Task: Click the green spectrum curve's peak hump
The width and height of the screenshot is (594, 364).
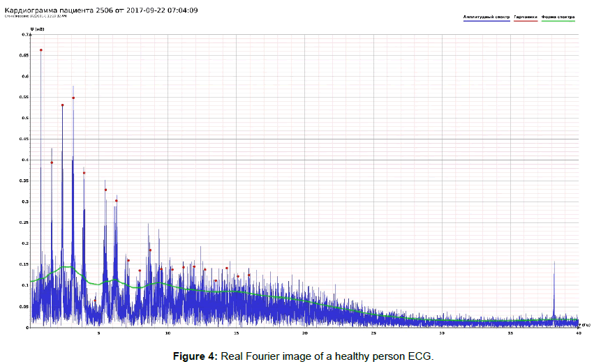Action: click(67, 266)
